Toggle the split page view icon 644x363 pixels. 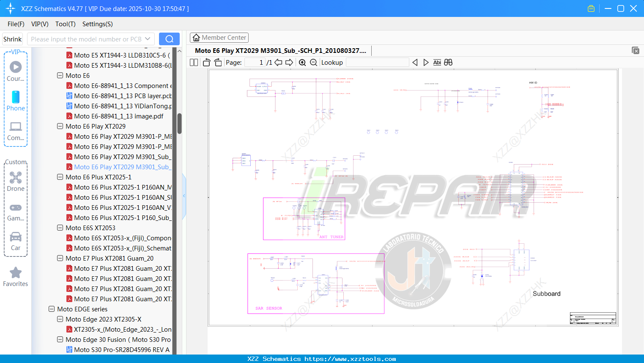pyautogui.click(x=194, y=62)
